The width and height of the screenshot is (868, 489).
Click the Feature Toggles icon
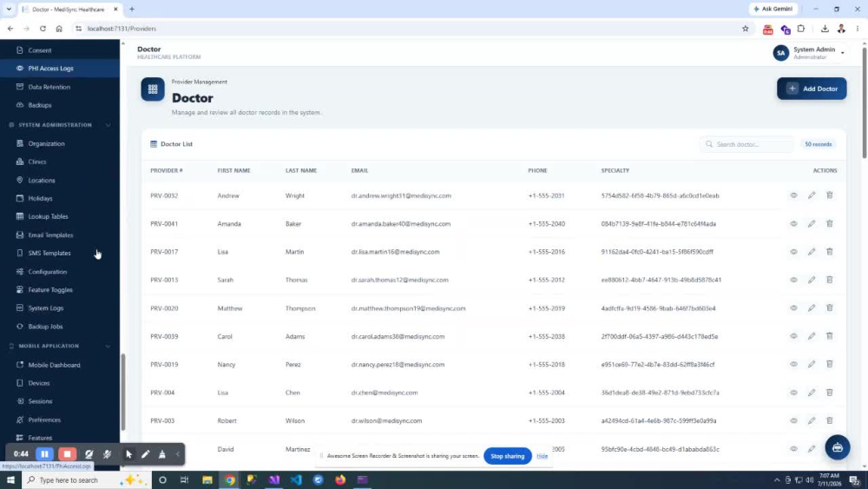coord(20,289)
